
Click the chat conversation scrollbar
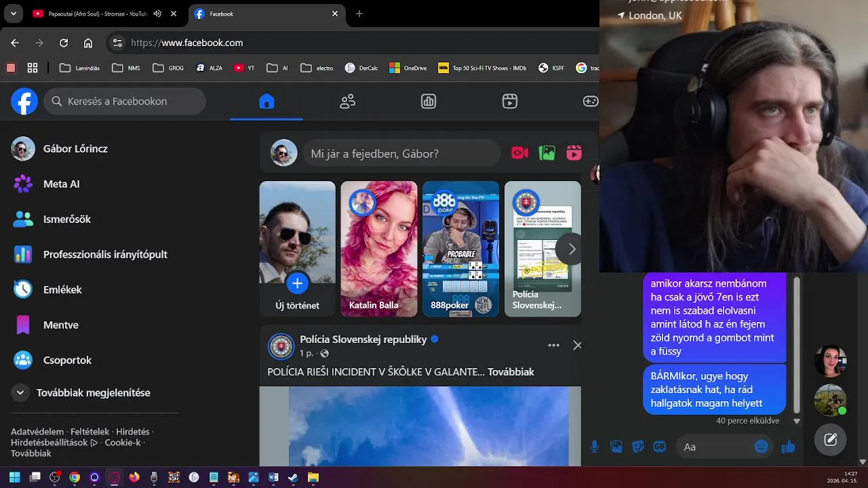pos(797,346)
